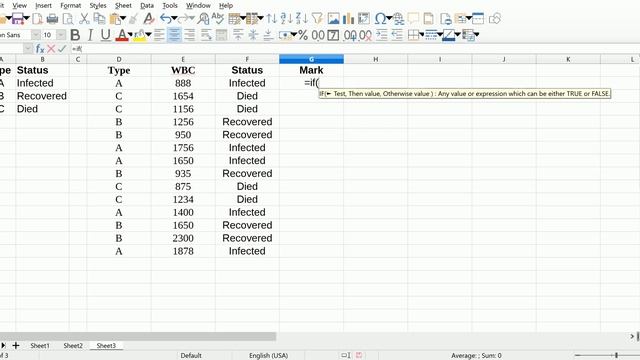Select column G header

(x=311, y=60)
